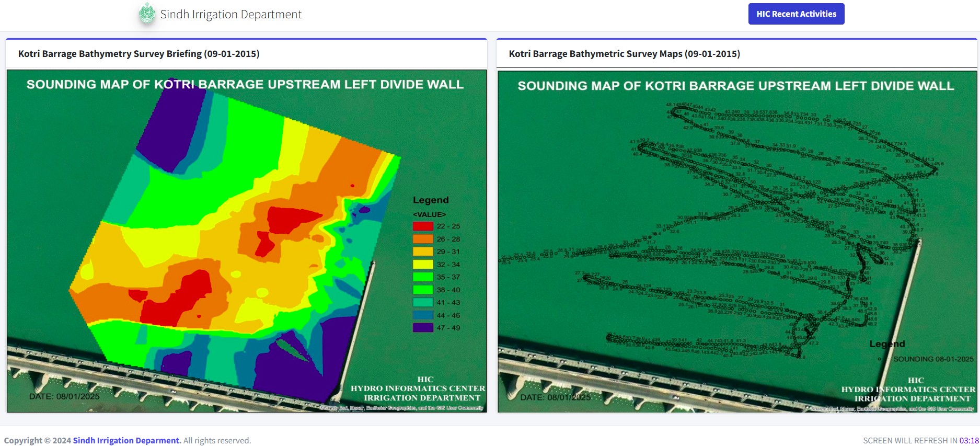This screenshot has height=446, width=980.
Task: Click the DATE label on the left map
Action: [64, 396]
